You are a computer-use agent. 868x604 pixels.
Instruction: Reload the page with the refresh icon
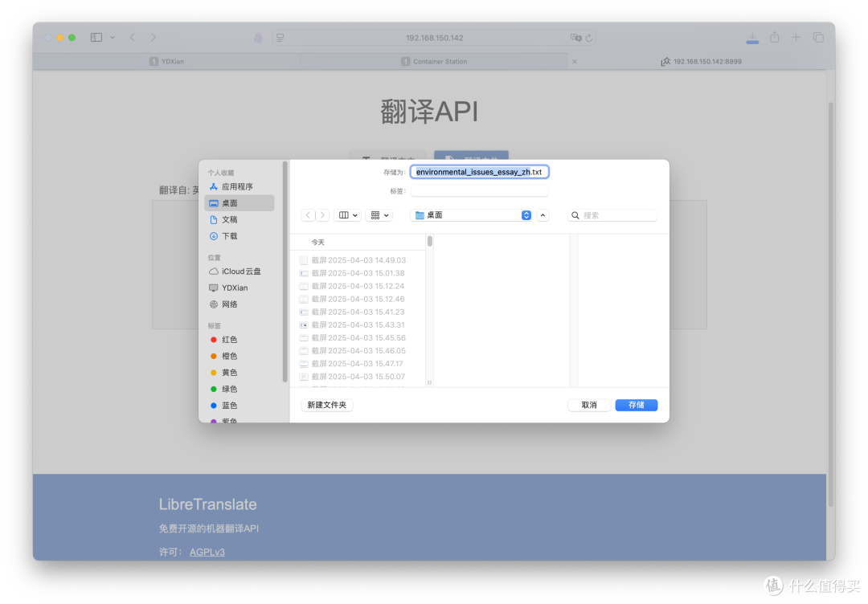coord(589,38)
